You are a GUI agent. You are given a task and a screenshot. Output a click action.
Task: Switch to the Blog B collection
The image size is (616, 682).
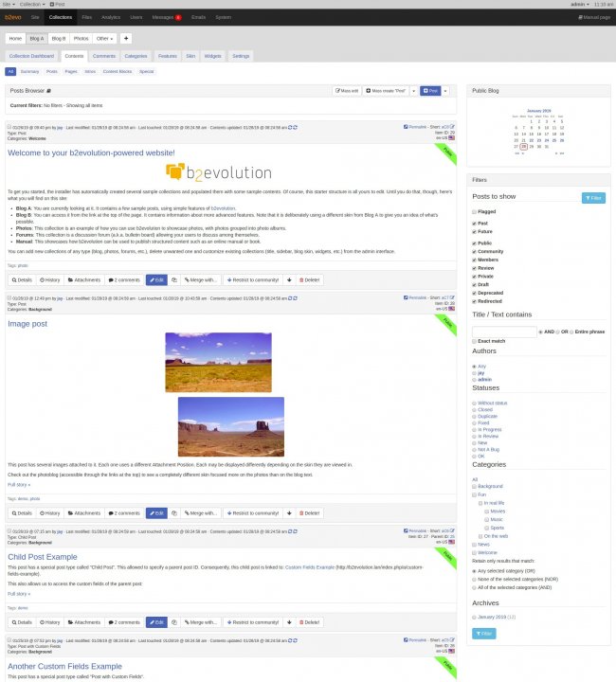tap(59, 38)
